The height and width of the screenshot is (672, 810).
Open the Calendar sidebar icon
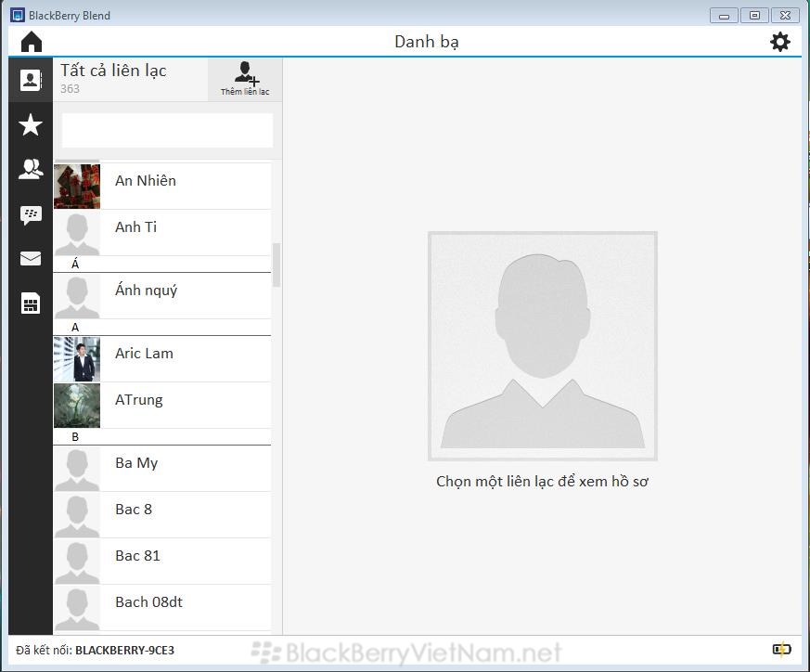(x=31, y=304)
